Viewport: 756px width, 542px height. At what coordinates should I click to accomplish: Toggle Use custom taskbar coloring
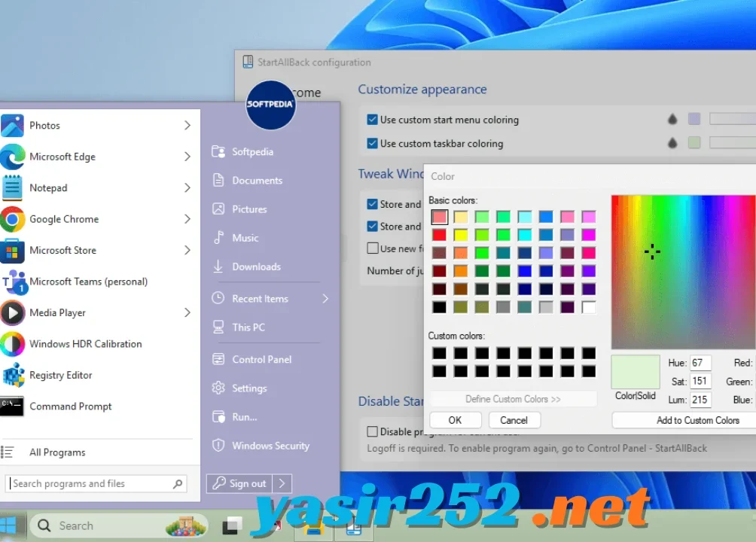coord(372,143)
